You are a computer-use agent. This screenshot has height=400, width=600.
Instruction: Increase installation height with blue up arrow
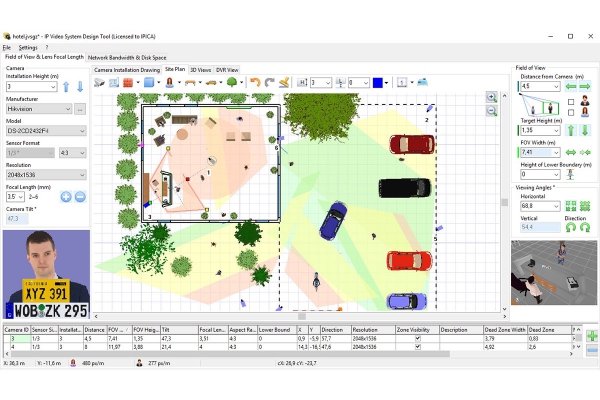tap(66, 87)
